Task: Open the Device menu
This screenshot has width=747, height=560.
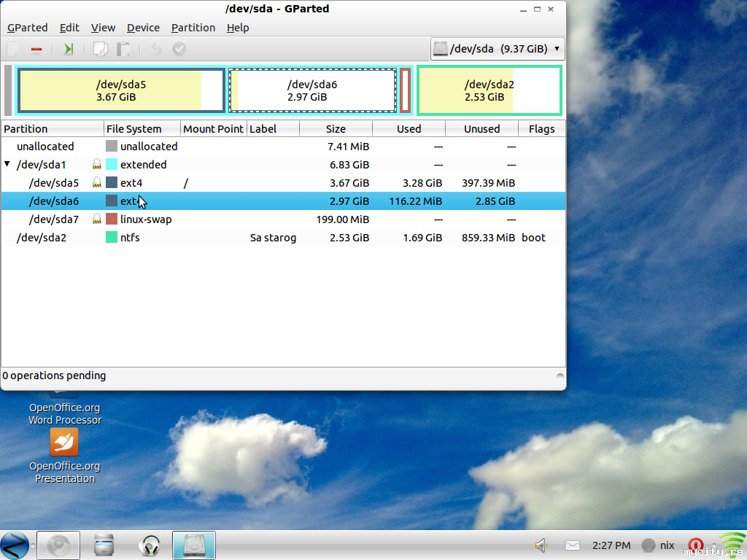Action: click(x=143, y=28)
